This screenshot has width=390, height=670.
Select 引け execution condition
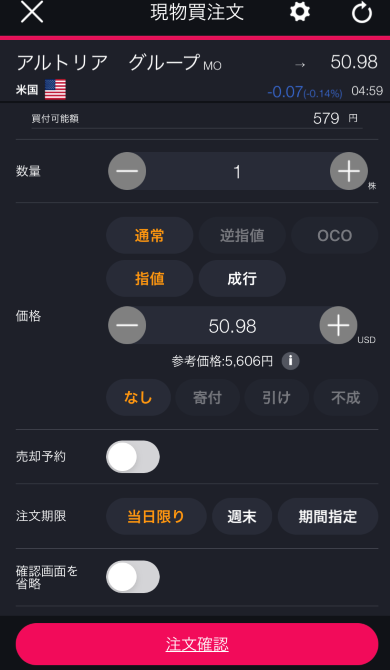click(x=277, y=398)
